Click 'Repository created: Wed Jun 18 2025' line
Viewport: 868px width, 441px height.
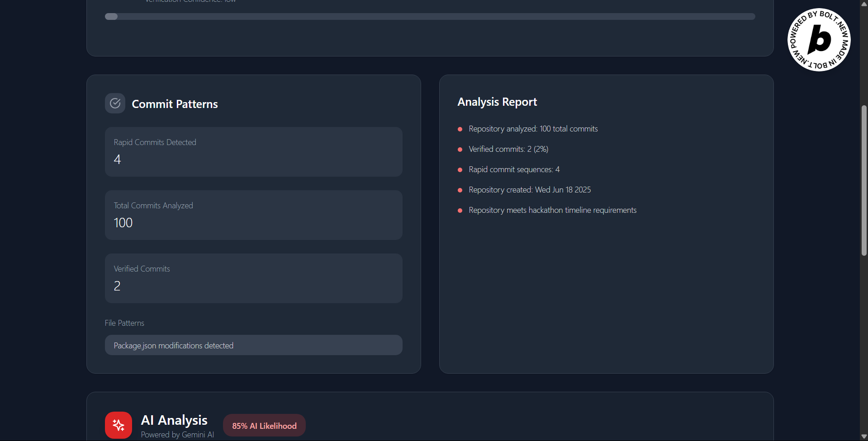(530, 190)
